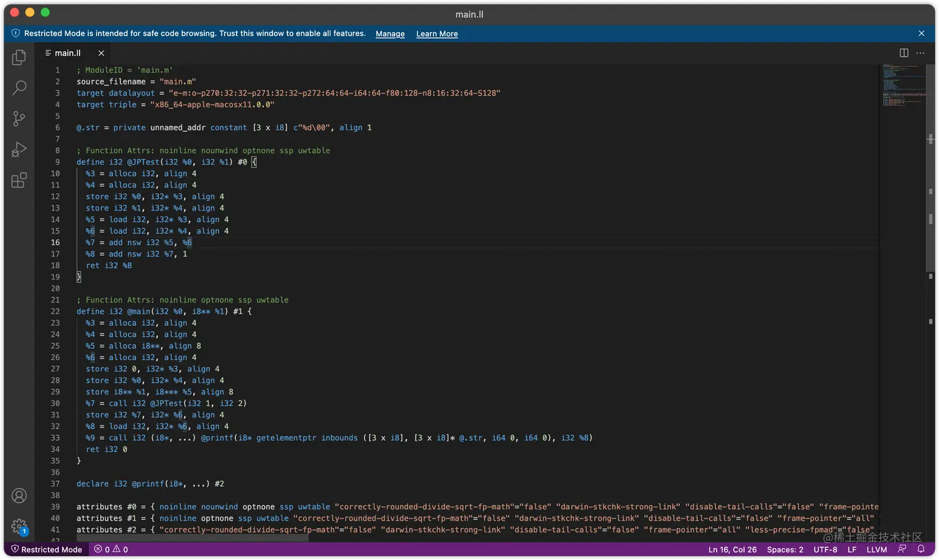Click the 'source_filename' text on line 2

(111, 82)
